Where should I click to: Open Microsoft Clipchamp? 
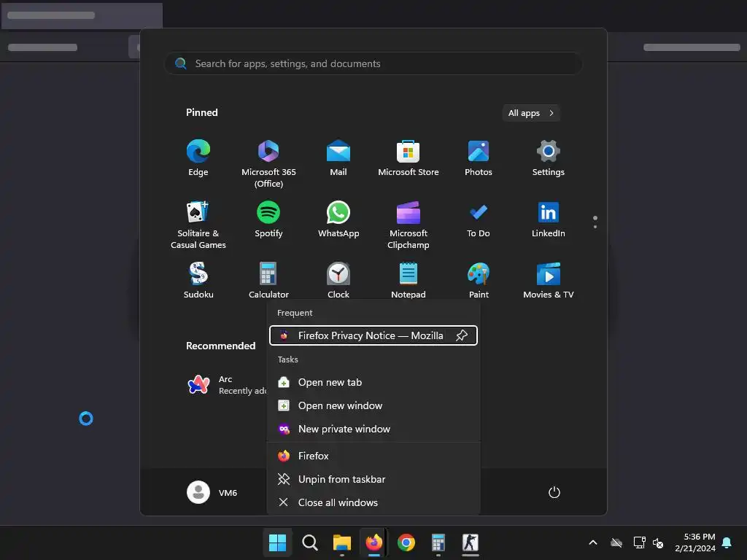click(409, 225)
